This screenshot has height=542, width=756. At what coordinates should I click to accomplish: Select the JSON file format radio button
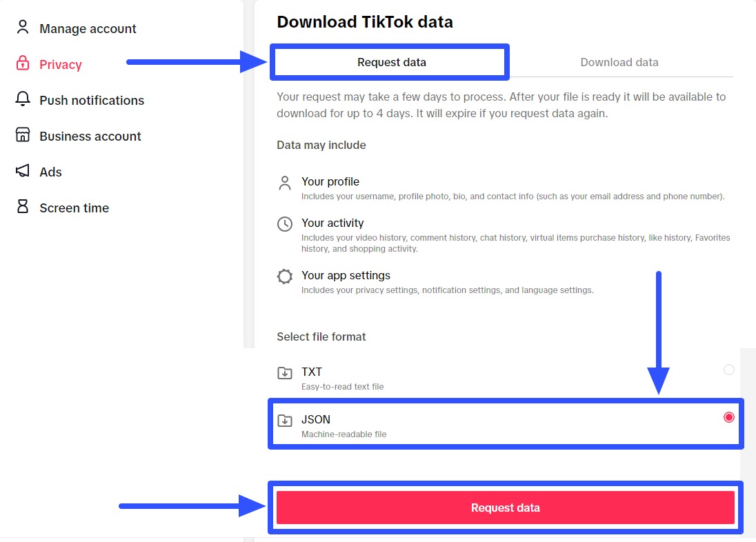(729, 416)
